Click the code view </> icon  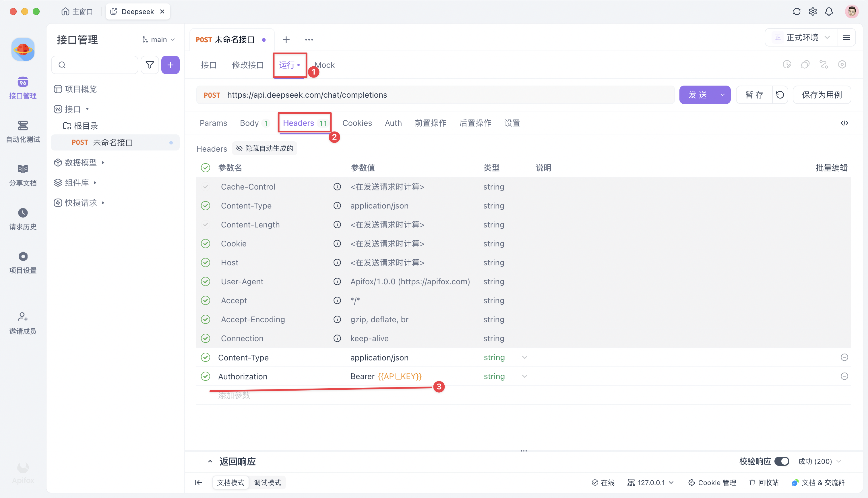coord(844,123)
